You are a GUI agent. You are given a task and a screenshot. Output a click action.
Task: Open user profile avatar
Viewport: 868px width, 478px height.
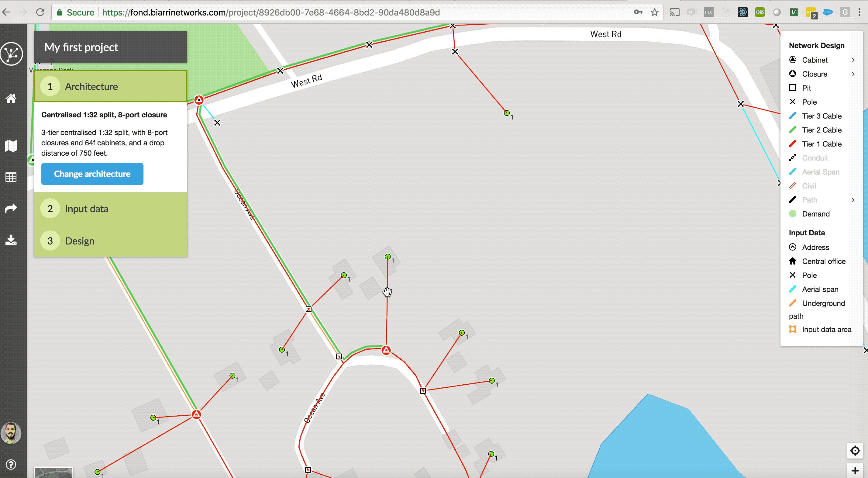tap(11, 433)
